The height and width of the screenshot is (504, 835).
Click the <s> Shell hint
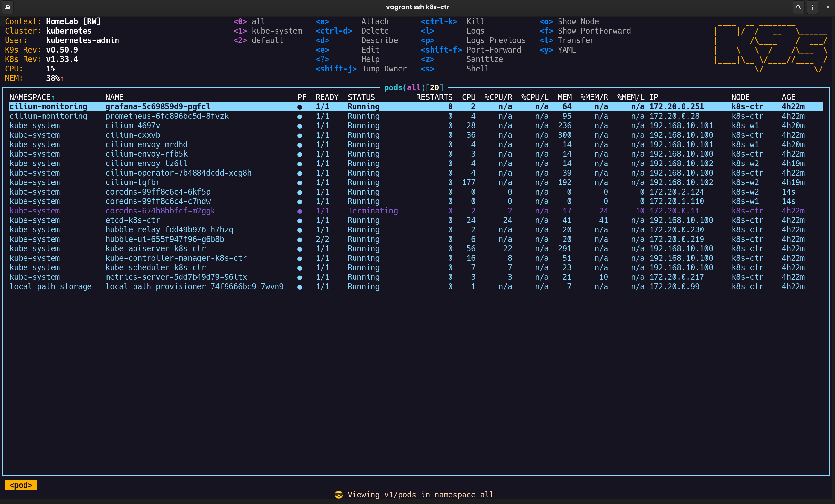455,69
